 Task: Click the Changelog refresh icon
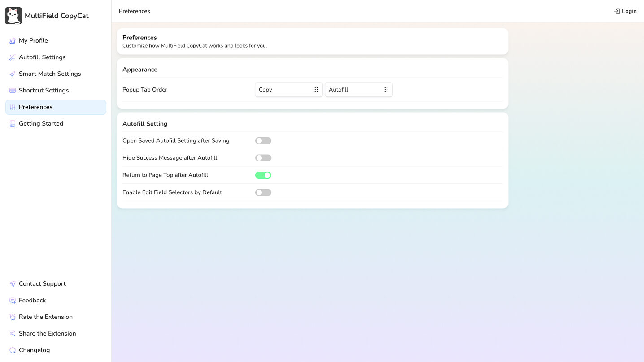coord(13,350)
